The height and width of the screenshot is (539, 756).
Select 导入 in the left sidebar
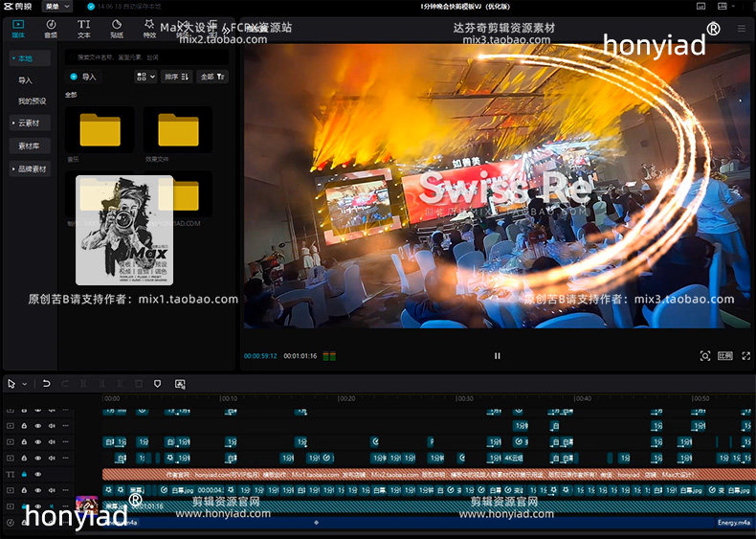click(25, 80)
